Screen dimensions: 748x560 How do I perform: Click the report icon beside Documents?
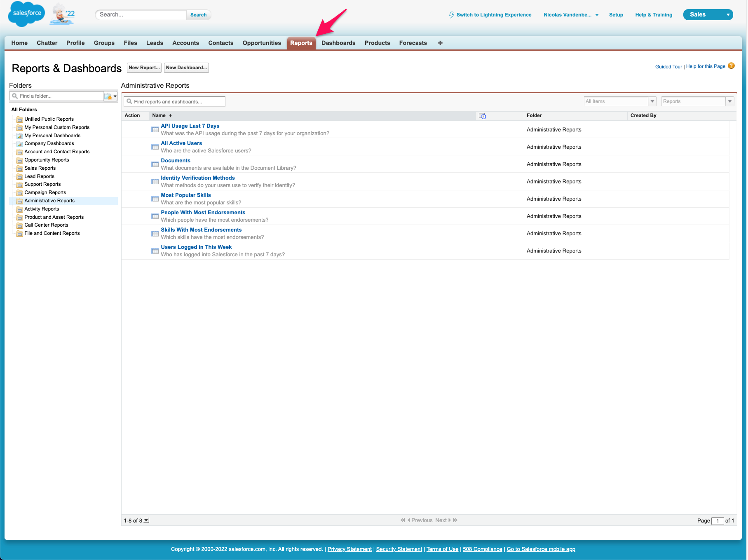(x=155, y=164)
